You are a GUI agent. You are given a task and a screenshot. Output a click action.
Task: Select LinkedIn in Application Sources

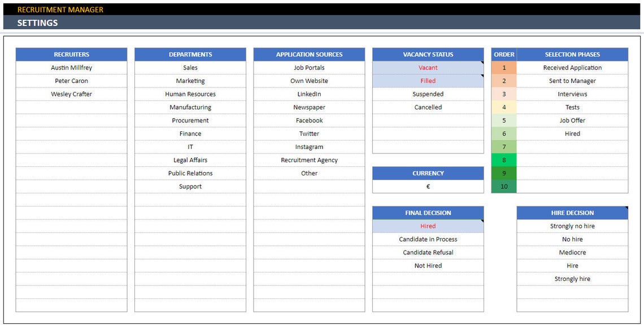pyautogui.click(x=309, y=94)
